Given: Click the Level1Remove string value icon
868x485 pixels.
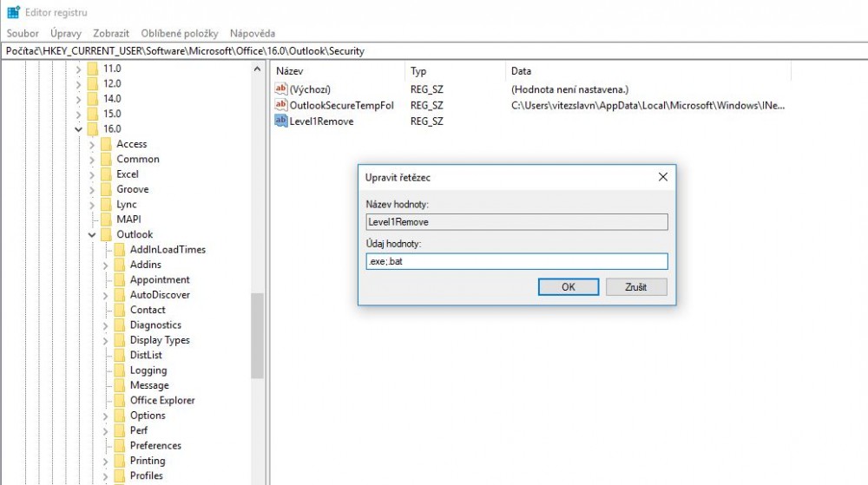Looking at the screenshot, I should tap(280, 121).
